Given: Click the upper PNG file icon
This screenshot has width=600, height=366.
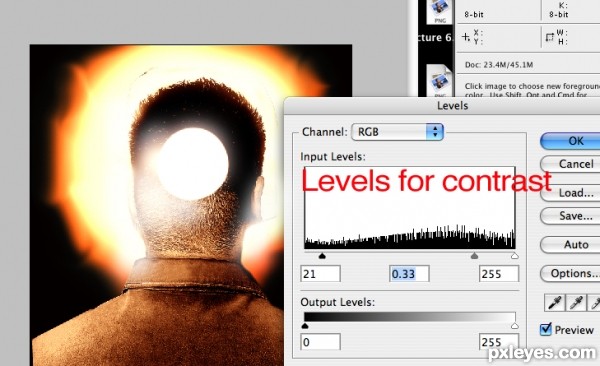Looking at the screenshot, I should click(440, 11).
